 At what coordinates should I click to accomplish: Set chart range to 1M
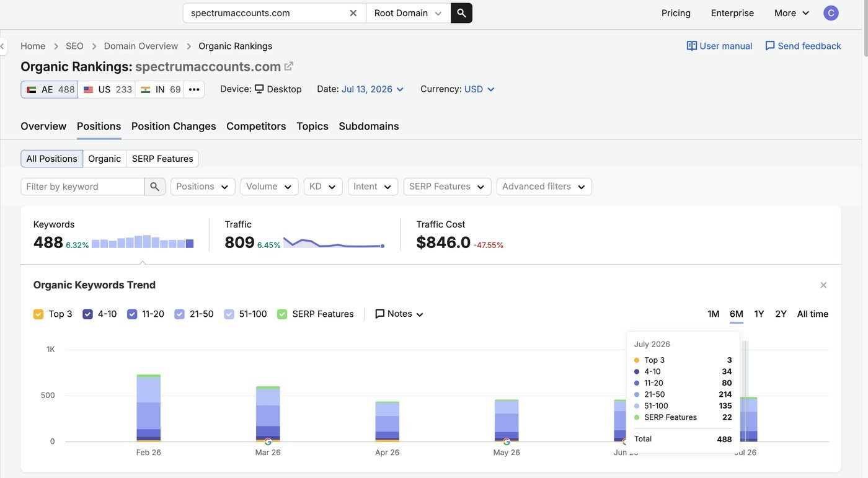click(714, 314)
